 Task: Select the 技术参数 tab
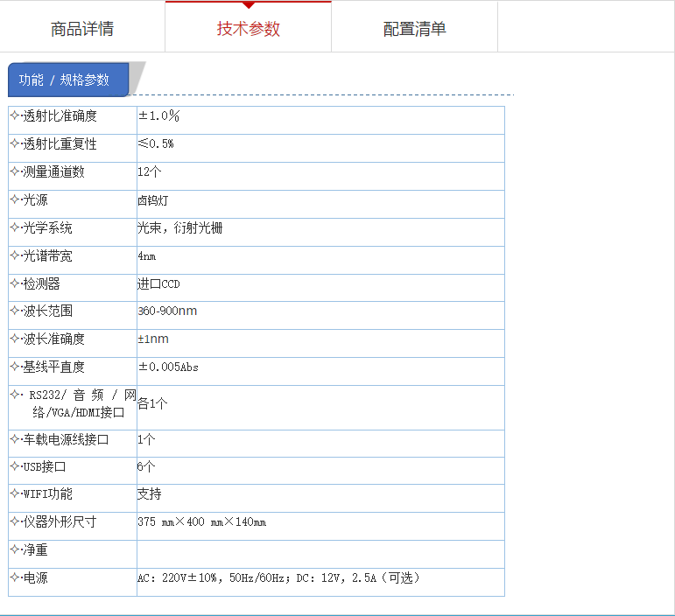click(249, 29)
